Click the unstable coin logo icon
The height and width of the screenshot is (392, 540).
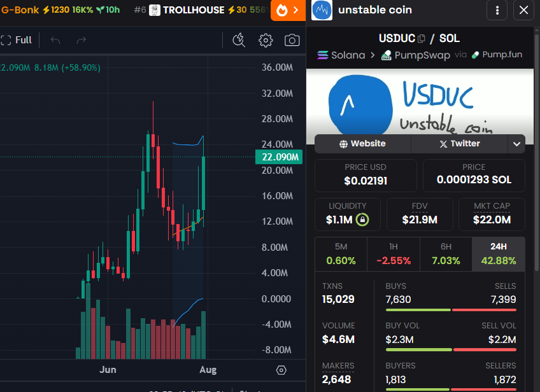pos(322,10)
